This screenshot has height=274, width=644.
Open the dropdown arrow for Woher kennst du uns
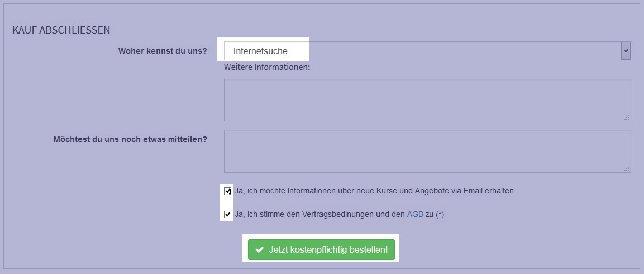[626, 51]
